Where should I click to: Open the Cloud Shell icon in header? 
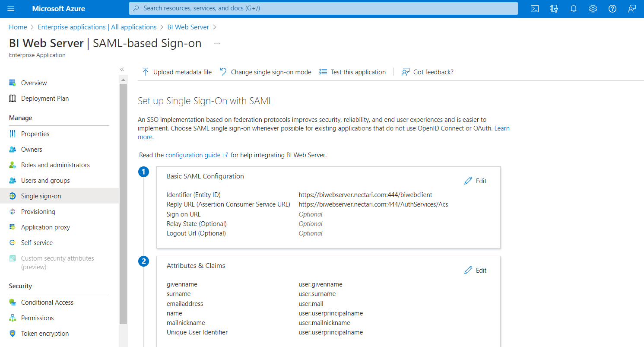535,9
